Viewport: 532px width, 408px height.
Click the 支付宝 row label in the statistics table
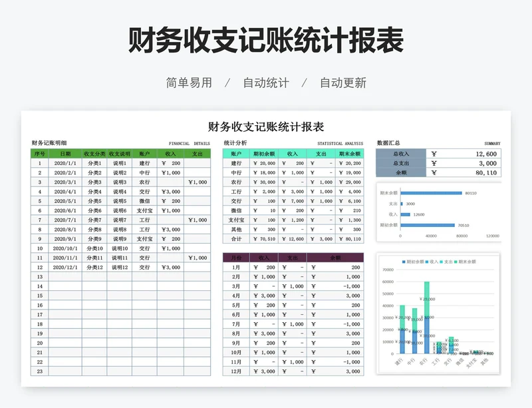click(x=236, y=220)
